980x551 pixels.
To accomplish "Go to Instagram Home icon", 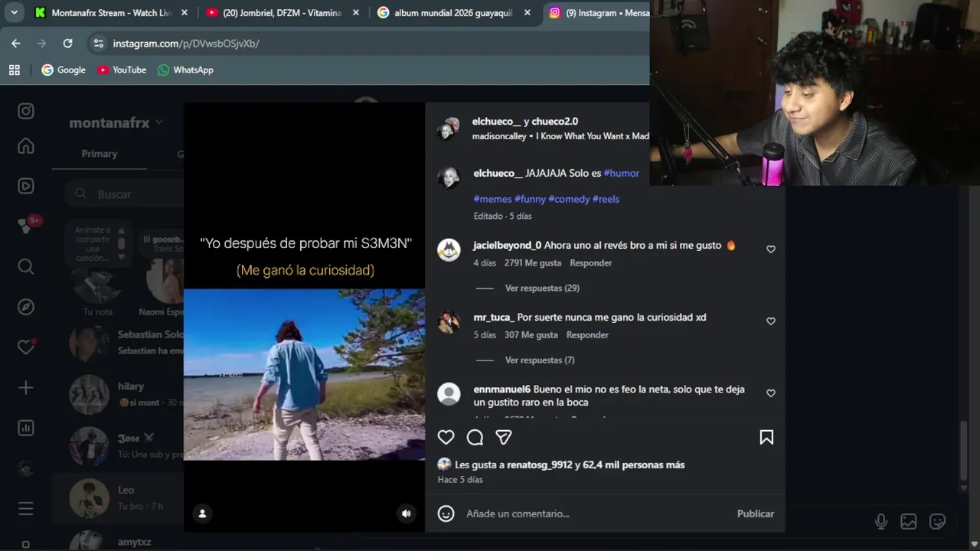I will tap(26, 146).
